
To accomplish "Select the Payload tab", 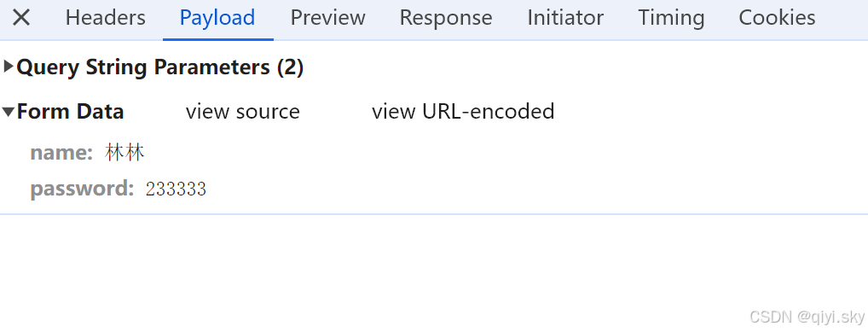I will click(x=217, y=18).
